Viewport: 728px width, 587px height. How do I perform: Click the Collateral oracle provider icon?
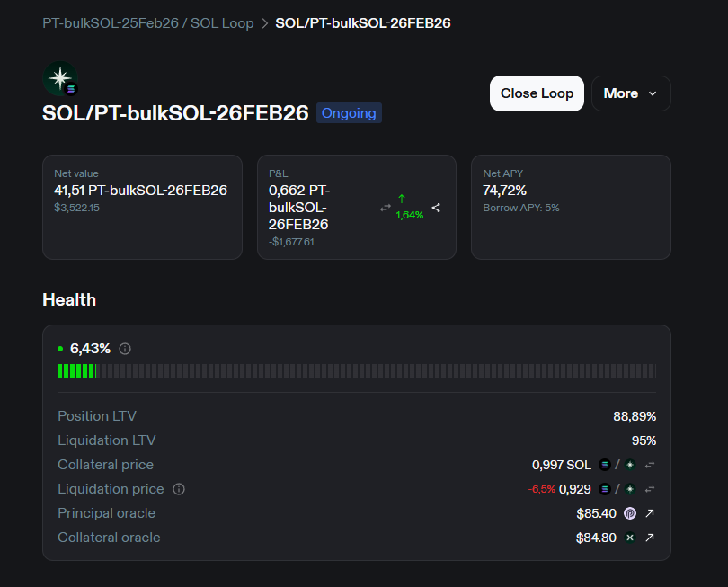tap(630, 538)
